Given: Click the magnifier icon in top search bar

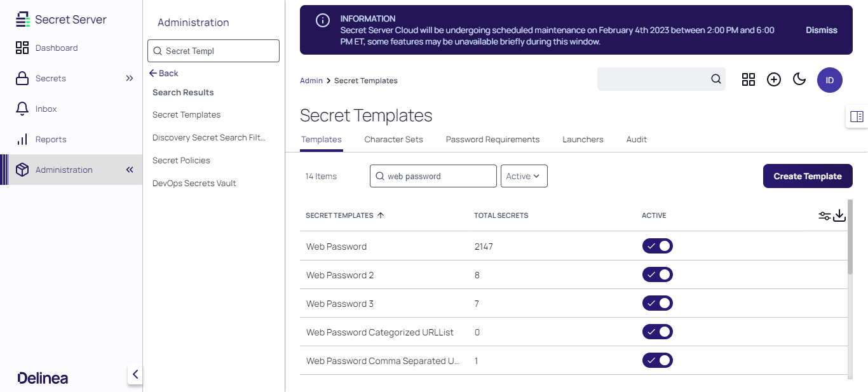Looking at the screenshot, I should [x=716, y=79].
